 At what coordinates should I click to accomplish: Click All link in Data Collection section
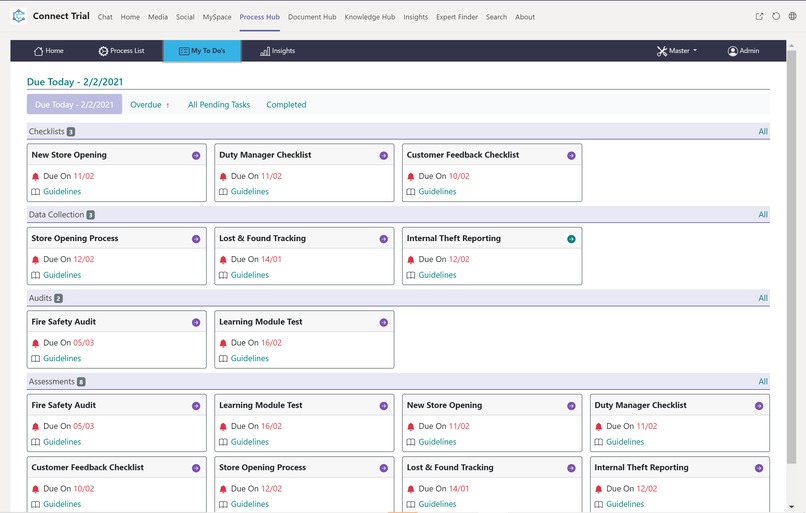click(763, 215)
